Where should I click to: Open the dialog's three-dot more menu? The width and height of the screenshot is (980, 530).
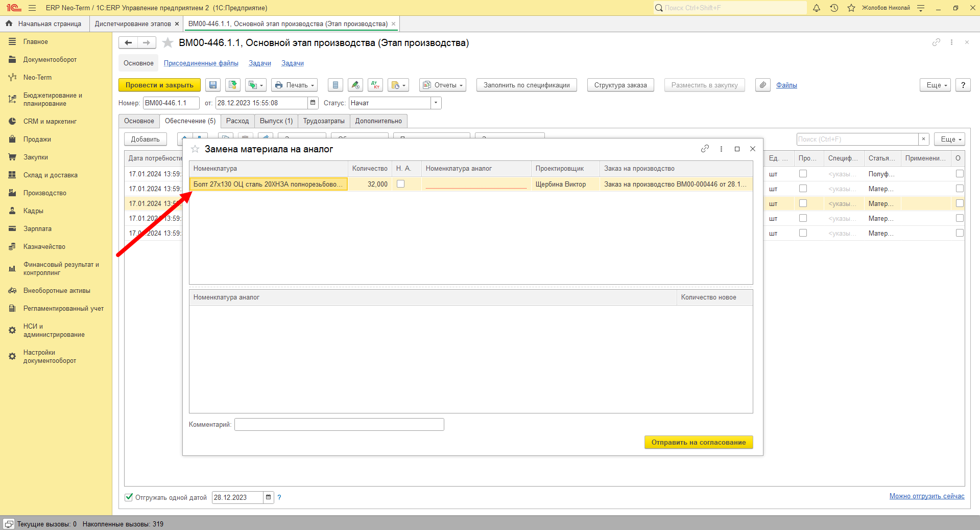721,149
